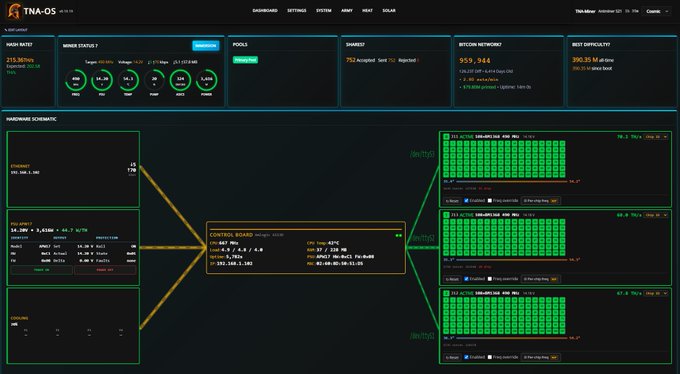This screenshot has height=374, width=680.
Task: Open the Cosmic theme dropdown
Action: (x=657, y=11)
